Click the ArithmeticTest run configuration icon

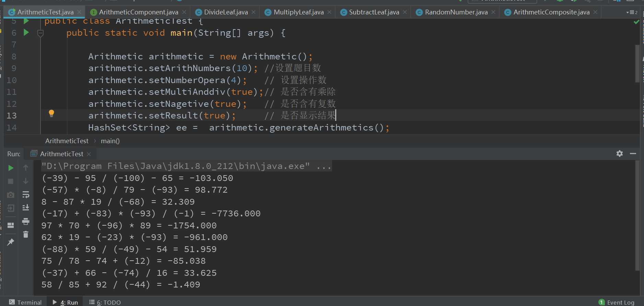coord(34,154)
